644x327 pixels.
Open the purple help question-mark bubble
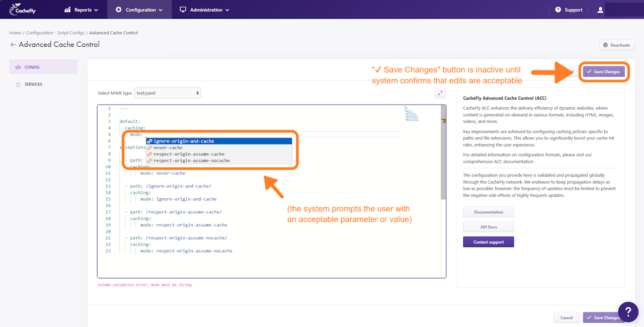pyautogui.click(x=628, y=312)
